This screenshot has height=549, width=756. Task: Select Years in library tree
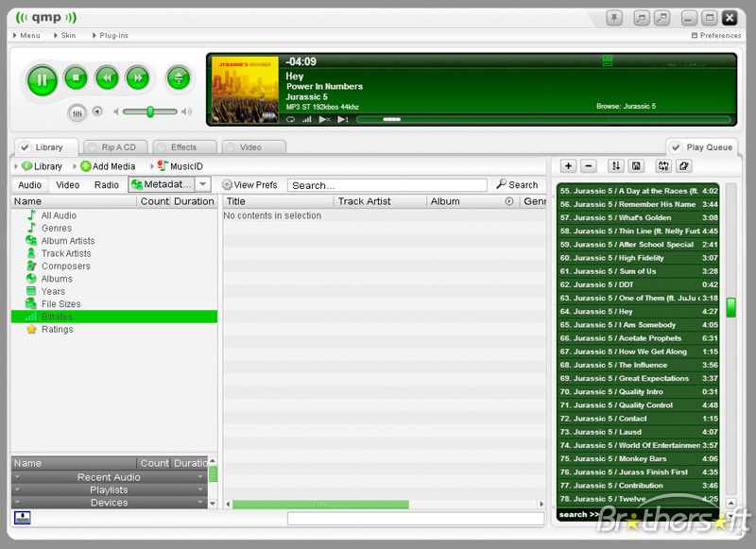pyautogui.click(x=53, y=291)
